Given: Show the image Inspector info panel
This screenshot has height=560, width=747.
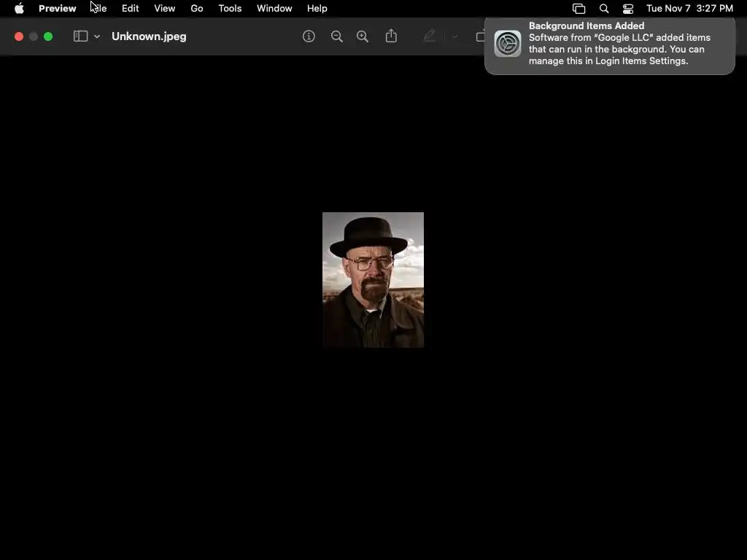Looking at the screenshot, I should click(x=309, y=36).
